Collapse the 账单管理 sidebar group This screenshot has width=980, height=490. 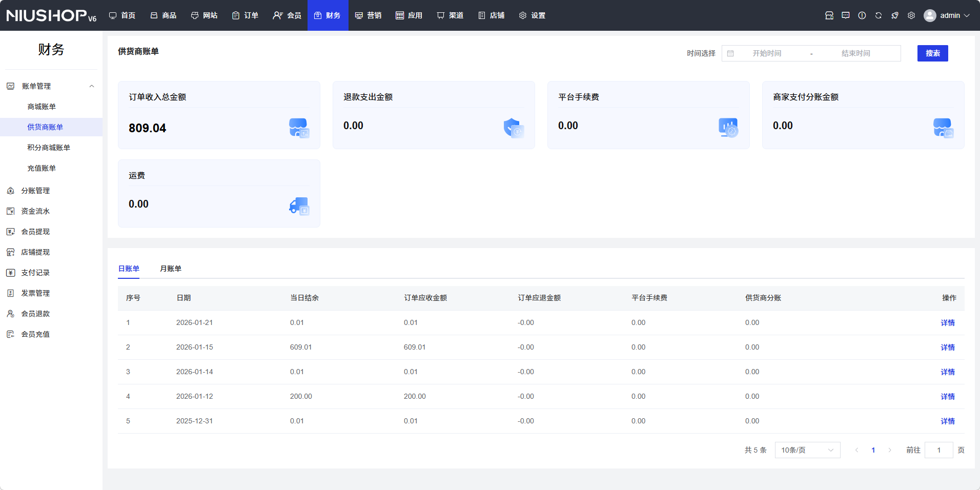click(x=92, y=86)
